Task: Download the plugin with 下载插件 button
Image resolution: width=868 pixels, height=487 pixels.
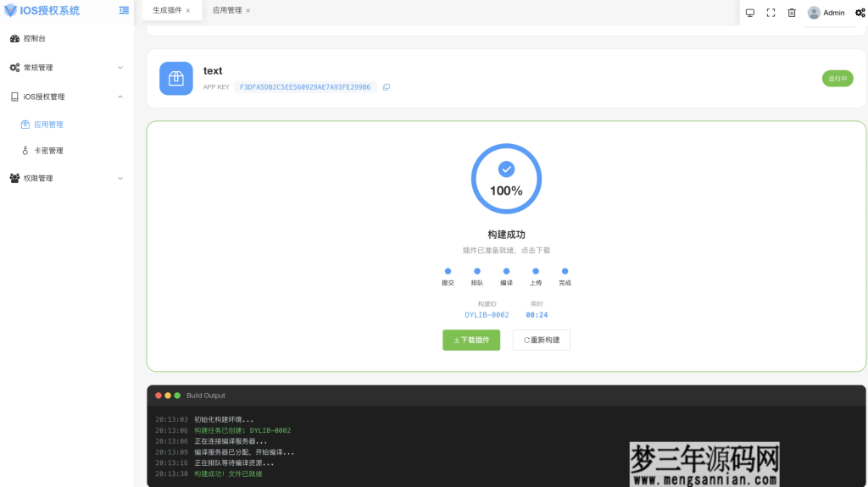Action: point(471,340)
